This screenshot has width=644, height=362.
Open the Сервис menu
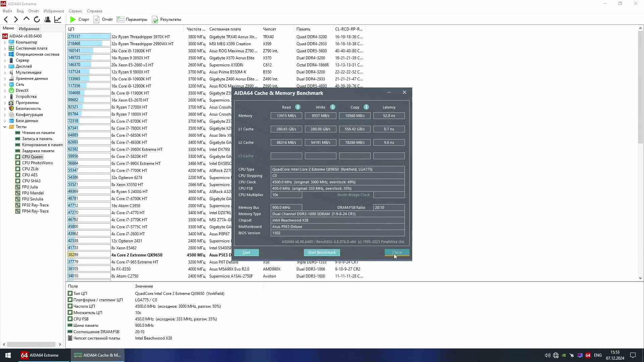pos(75,11)
